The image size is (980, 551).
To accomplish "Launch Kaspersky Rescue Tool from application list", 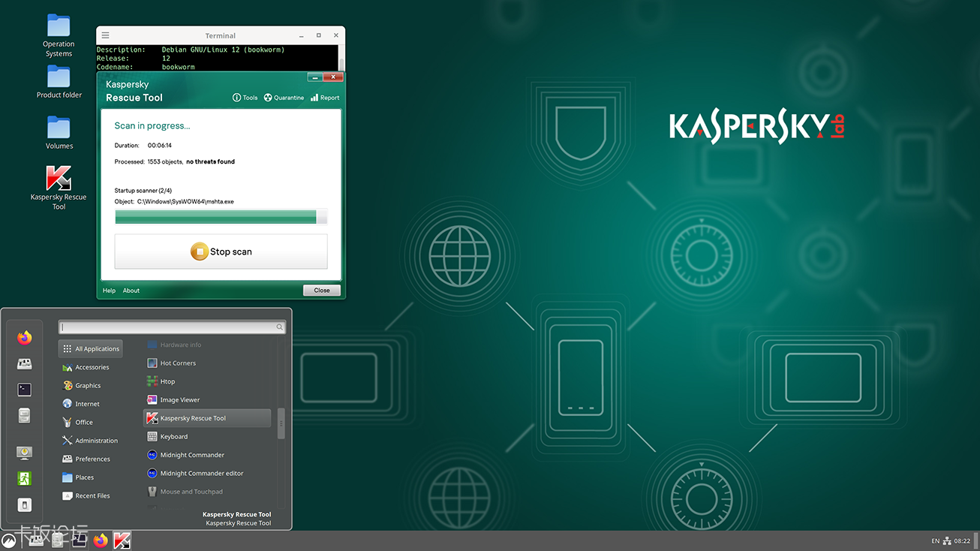I will [207, 418].
